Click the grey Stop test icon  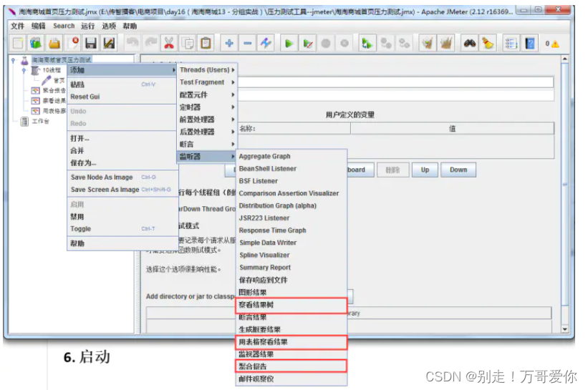tap(326, 44)
